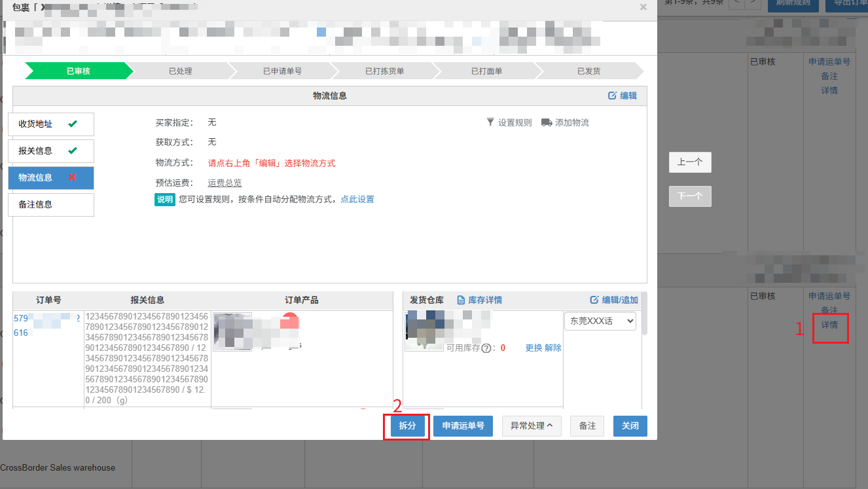
Task: Click the 拆分 button
Action: (x=407, y=426)
